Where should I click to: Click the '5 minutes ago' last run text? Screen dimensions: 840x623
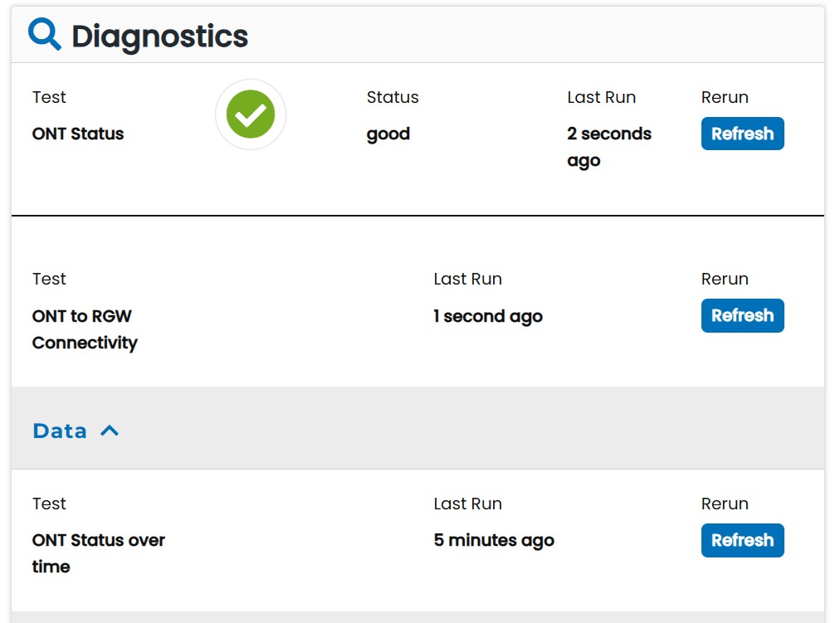(x=494, y=540)
